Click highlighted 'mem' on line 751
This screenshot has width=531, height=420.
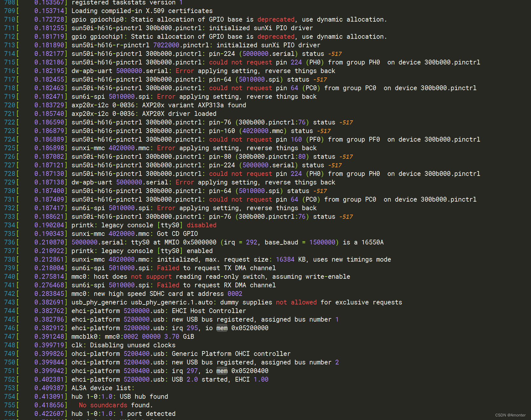pos(222,371)
